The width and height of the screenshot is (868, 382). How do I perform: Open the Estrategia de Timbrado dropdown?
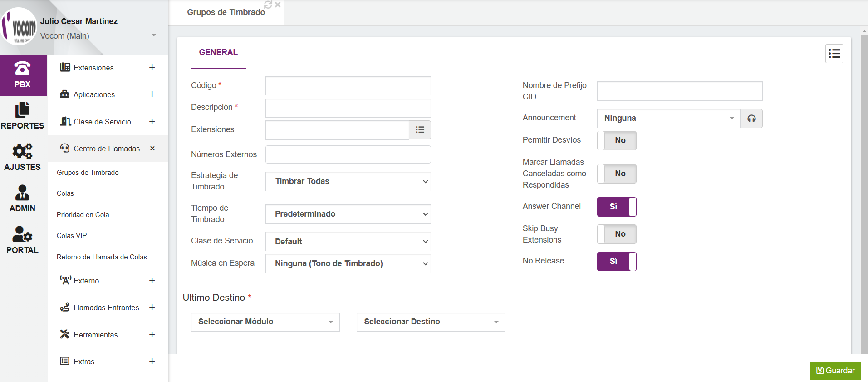[x=348, y=181]
